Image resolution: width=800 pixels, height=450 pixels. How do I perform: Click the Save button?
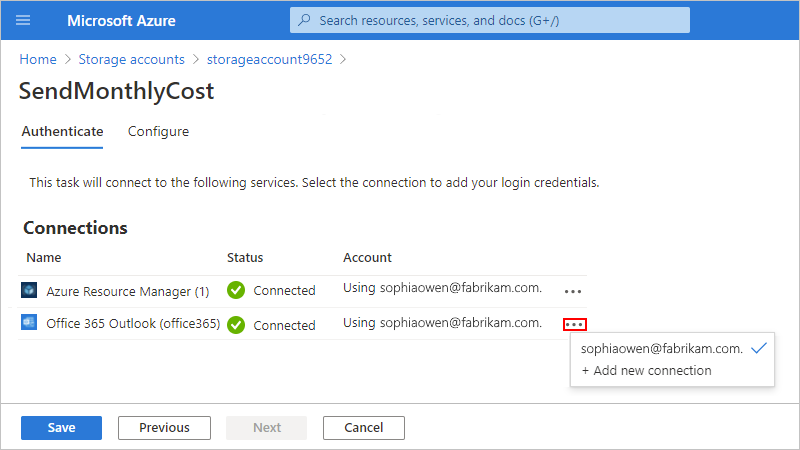pyautogui.click(x=61, y=428)
